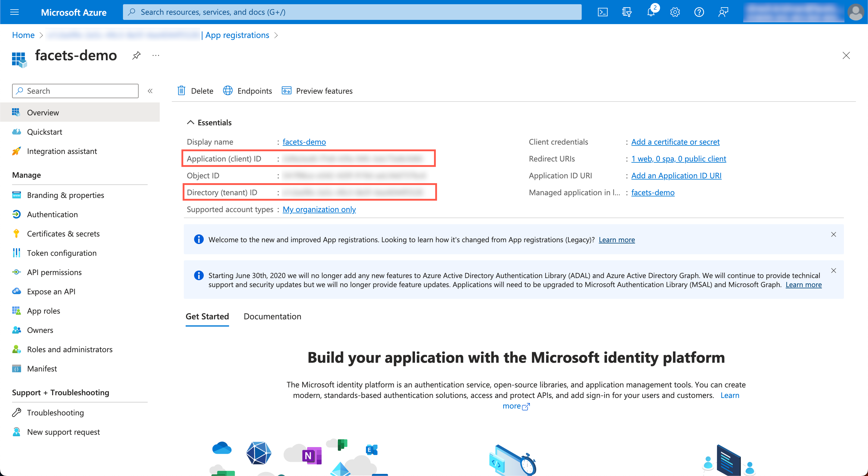
Task: Click the Delete toolbar button
Action: click(x=195, y=91)
